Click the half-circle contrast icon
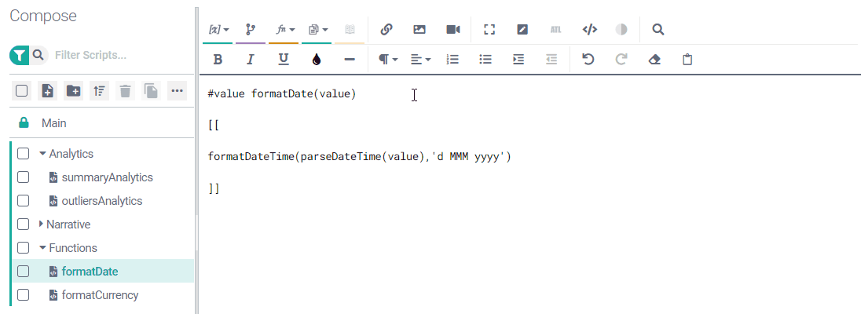Viewport: 868px width, 314px height. pos(621,30)
